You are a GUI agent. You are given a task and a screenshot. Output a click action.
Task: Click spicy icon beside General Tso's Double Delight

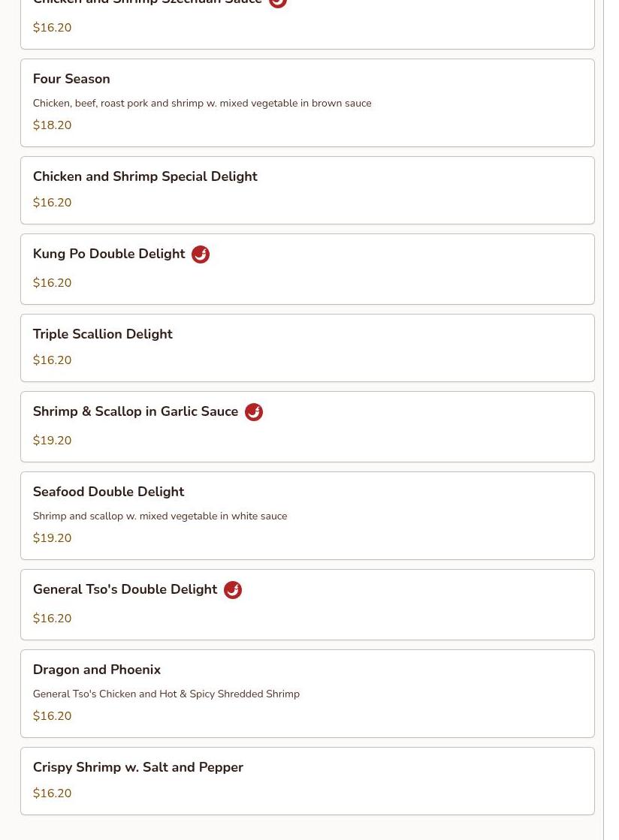tap(232, 590)
